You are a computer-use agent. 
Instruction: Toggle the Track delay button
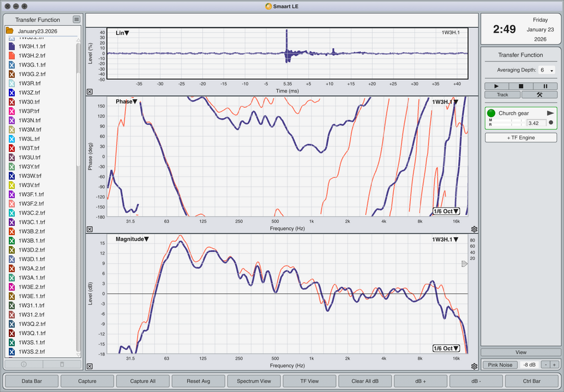502,95
